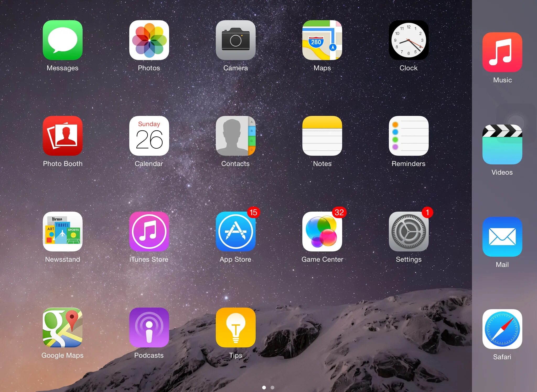Open Mail from the dock
This screenshot has height=392, width=537.
tap(502, 237)
